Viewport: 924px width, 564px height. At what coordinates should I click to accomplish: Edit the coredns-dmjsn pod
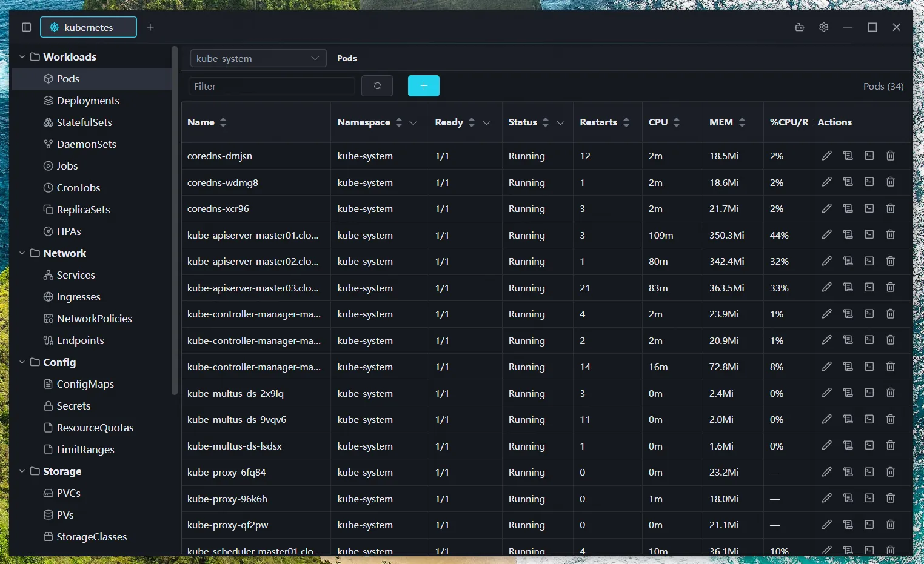(826, 156)
